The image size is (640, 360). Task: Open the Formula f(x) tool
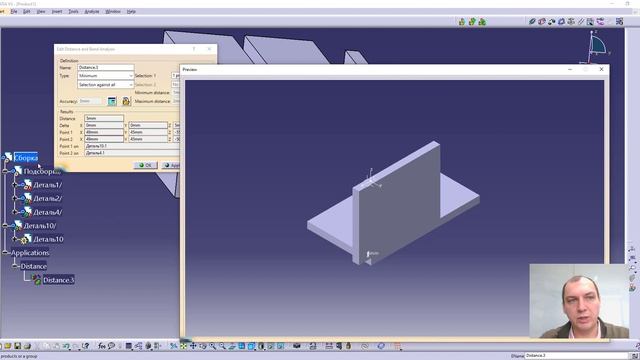pos(102,346)
